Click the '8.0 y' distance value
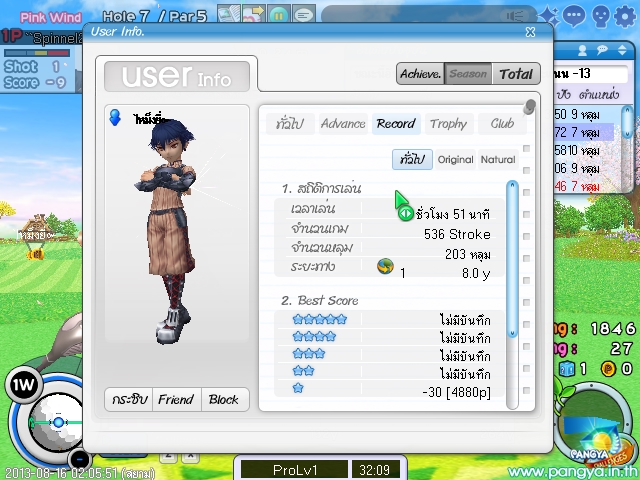The width and height of the screenshot is (640, 480). click(x=476, y=273)
